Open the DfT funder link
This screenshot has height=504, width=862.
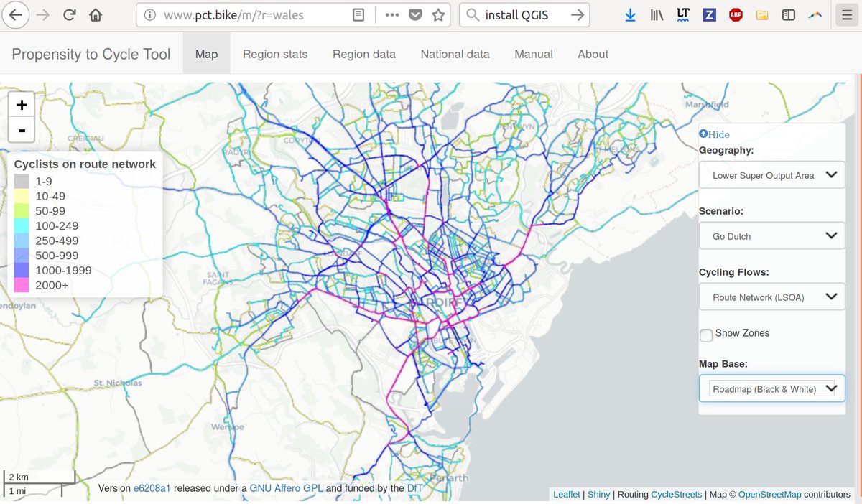414,489
